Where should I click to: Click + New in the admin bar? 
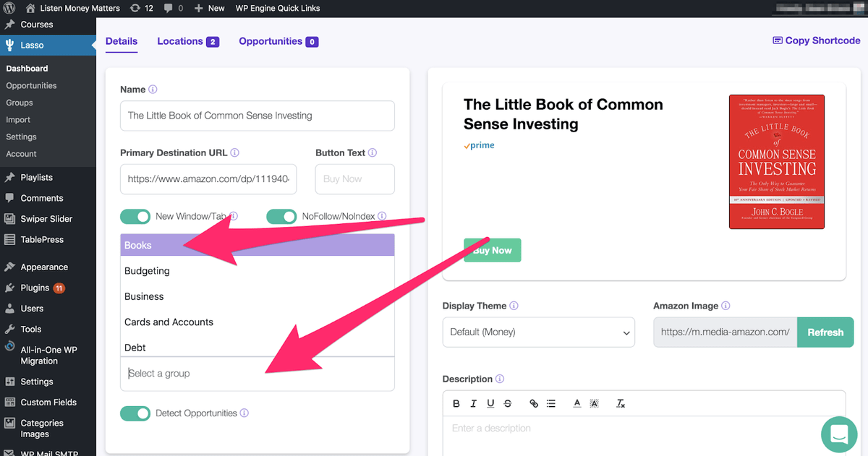[x=209, y=8]
